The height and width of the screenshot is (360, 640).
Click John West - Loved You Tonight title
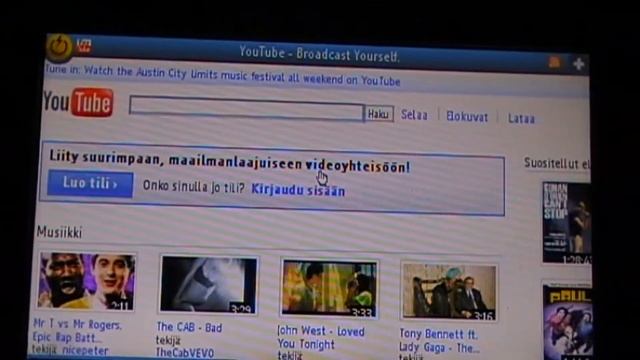(321, 338)
